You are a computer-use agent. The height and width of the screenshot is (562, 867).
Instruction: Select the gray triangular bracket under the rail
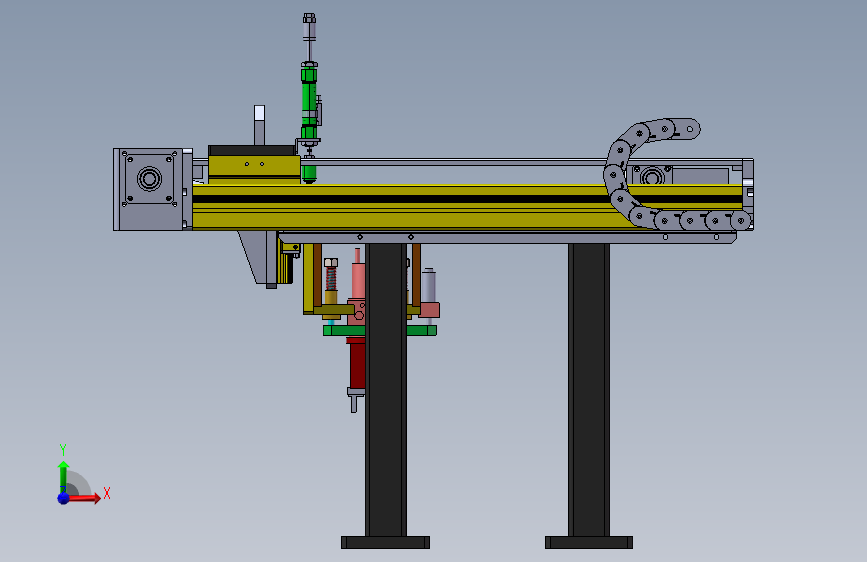coord(259,257)
